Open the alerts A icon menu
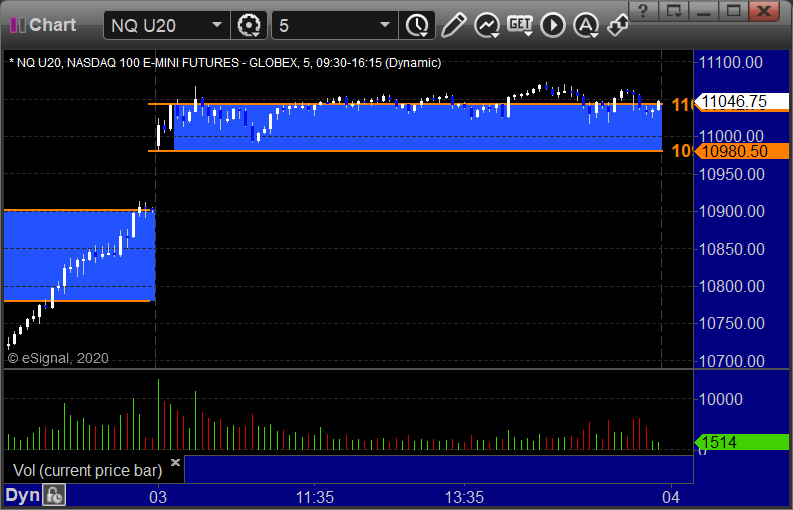This screenshot has height=510, width=793. pyautogui.click(x=586, y=25)
